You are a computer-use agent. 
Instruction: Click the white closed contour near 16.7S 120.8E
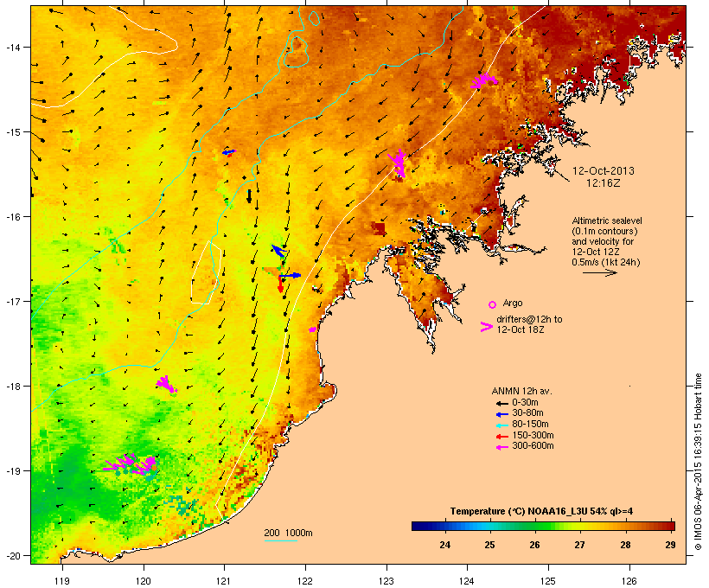click(206, 272)
